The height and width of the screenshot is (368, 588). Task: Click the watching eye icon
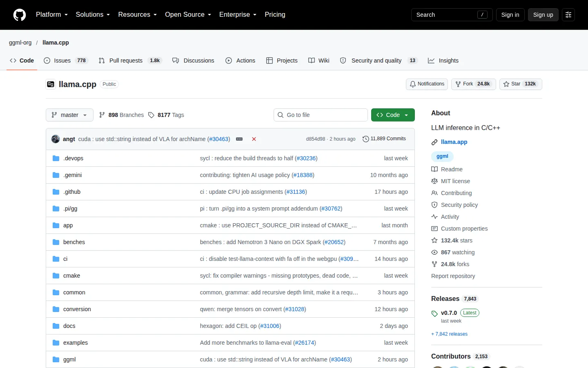[434, 252]
